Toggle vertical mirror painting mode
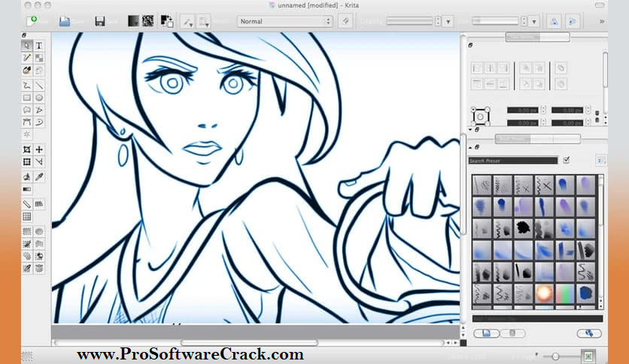This screenshot has width=629, height=364. tap(573, 22)
